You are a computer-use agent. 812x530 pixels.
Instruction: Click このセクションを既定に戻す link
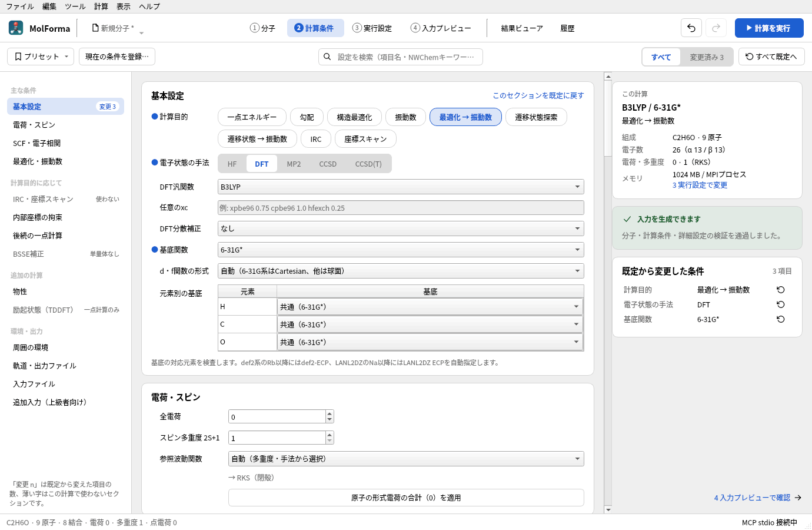pyautogui.click(x=538, y=95)
